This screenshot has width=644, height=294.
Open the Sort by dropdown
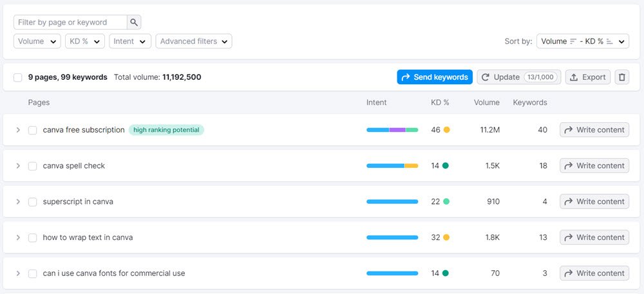pyautogui.click(x=582, y=41)
